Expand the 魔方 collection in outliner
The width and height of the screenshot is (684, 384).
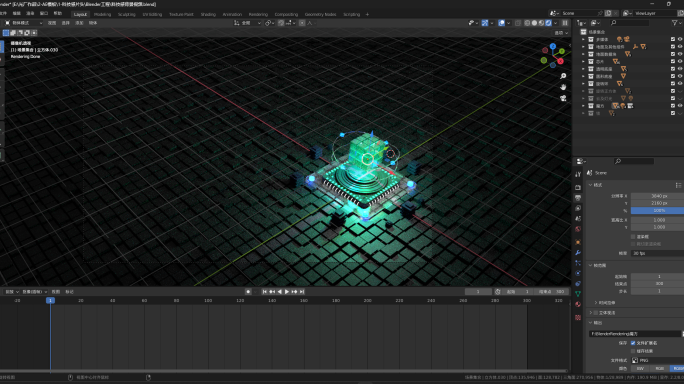(583, 106)
